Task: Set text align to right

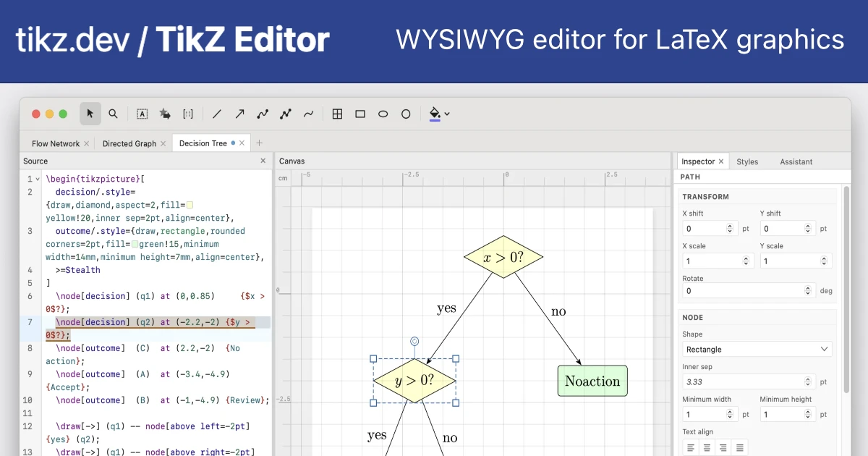Action: tap(724, 447)
